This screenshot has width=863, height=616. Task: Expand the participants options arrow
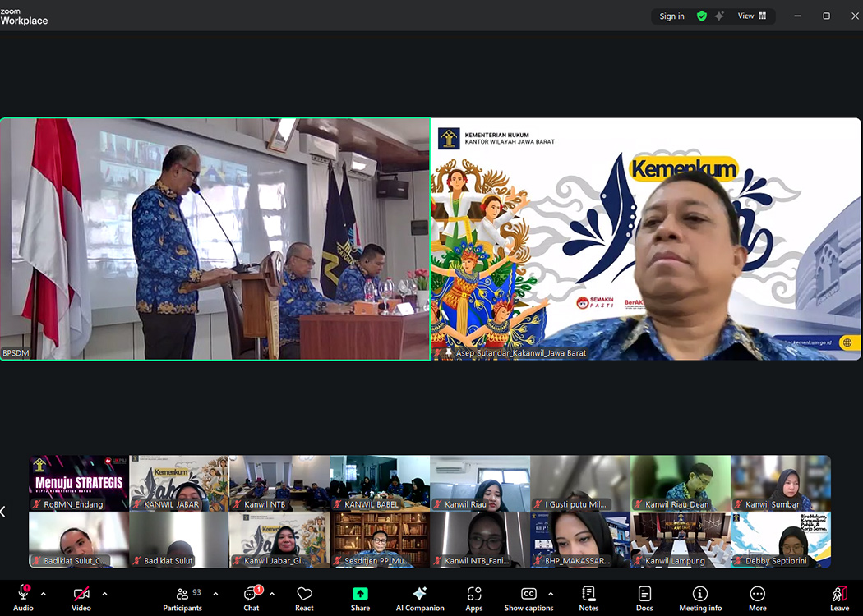coord(215,594)
